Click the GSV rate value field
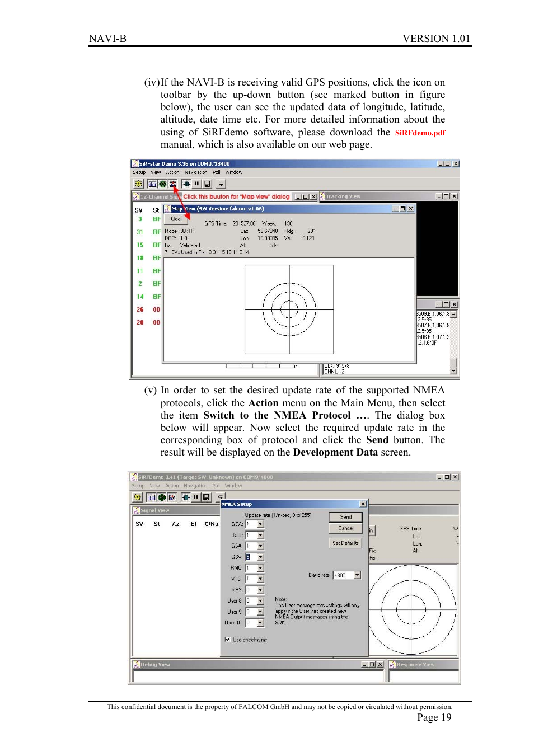 (251, 557)
